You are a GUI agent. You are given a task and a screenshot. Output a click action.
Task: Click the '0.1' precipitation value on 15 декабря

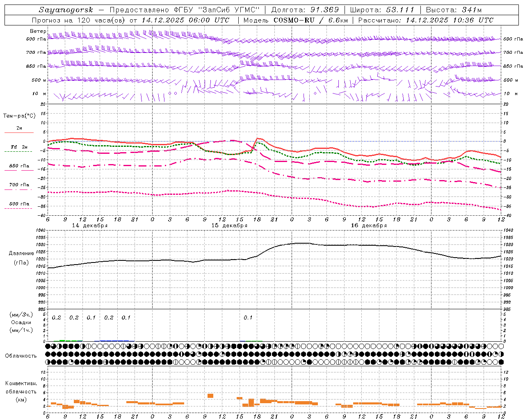click(248, 318)
